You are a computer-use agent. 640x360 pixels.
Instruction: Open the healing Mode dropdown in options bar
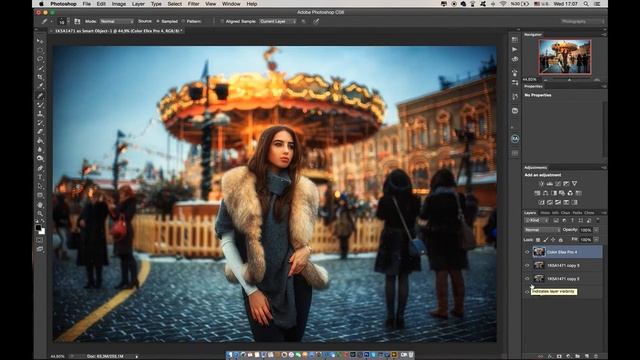pos(116,21)
